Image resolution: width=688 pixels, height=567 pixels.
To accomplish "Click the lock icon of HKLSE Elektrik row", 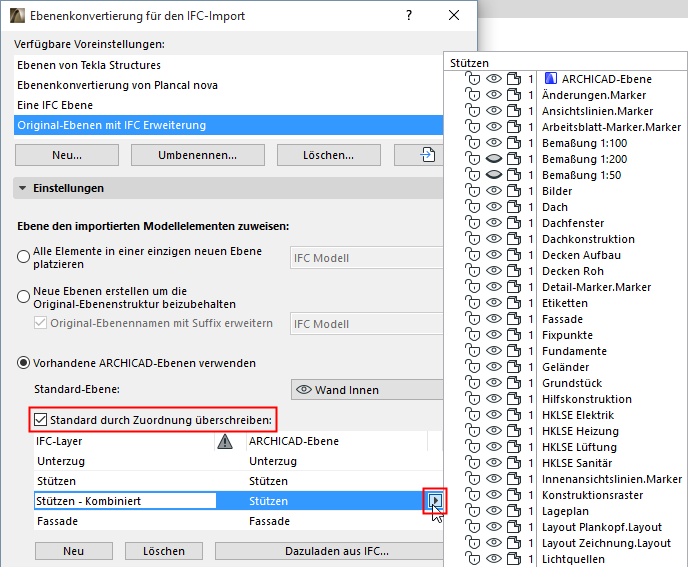I will (473, 415).
